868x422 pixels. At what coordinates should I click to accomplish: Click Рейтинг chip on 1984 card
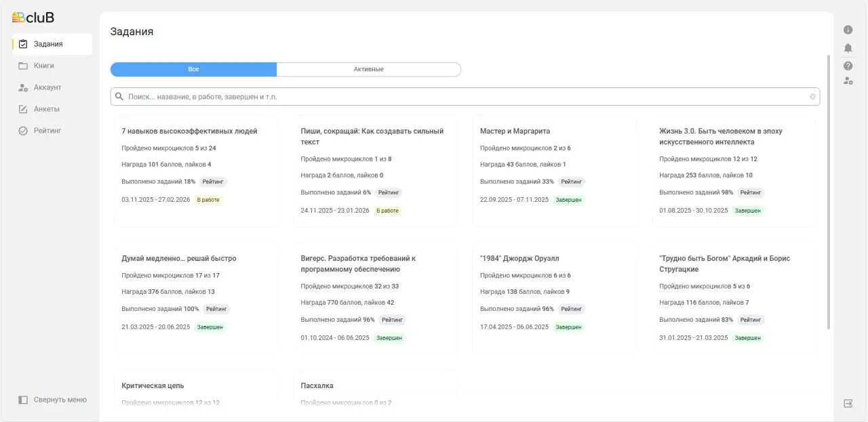point(571,309)
